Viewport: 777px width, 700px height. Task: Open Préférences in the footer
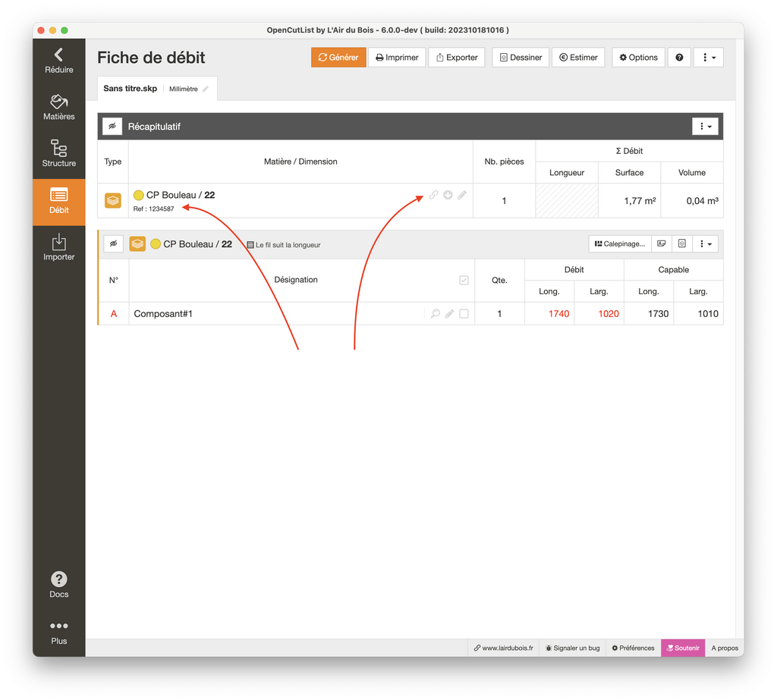(x=633, y=648)
